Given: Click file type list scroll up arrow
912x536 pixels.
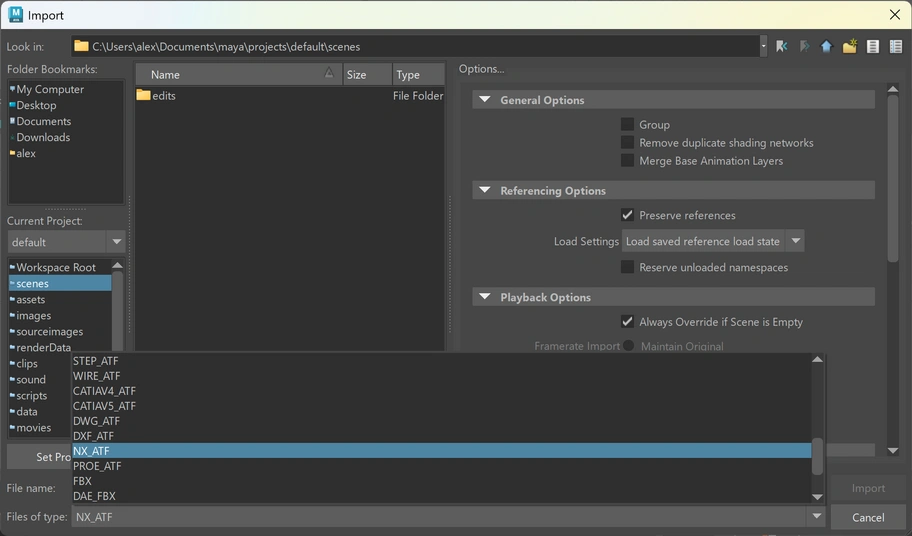Looking at the screenshot, I should click(817, 359).
